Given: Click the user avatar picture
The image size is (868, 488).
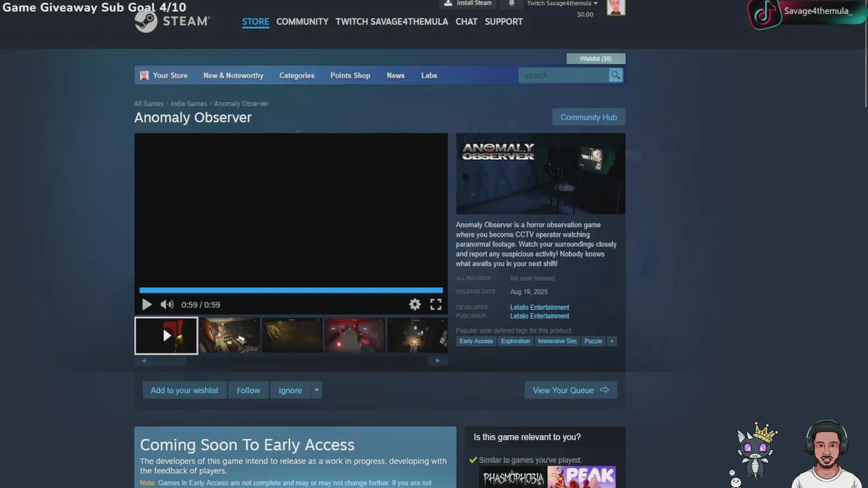Looking at the screenshot, I should tap(616, 7).
